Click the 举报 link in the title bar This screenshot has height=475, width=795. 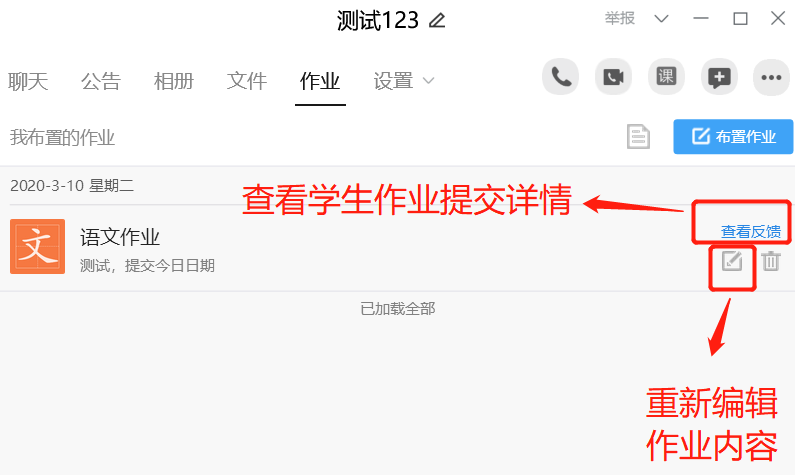[620, 19]
